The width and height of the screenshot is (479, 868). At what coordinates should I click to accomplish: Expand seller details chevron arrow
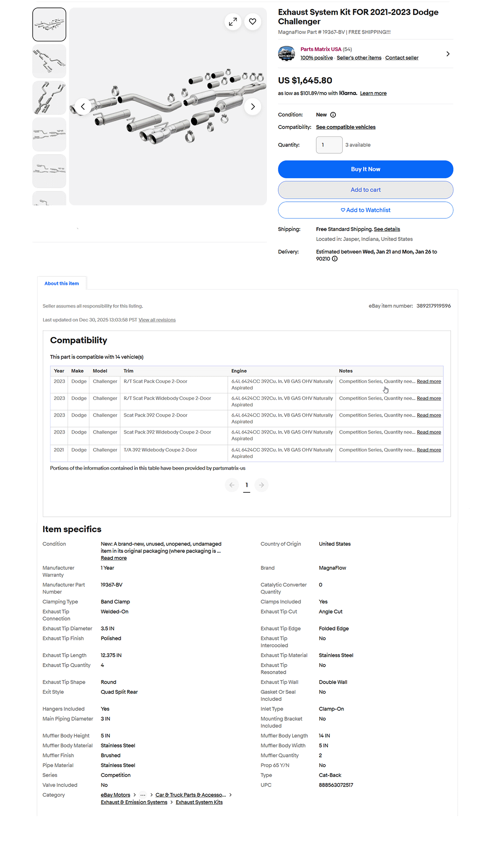coord(448,54)
